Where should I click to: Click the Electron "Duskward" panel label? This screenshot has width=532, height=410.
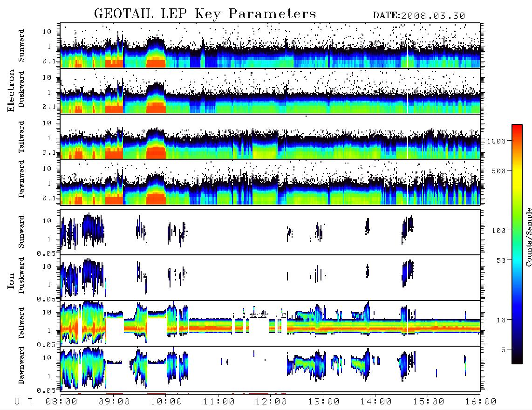point(21,89)
